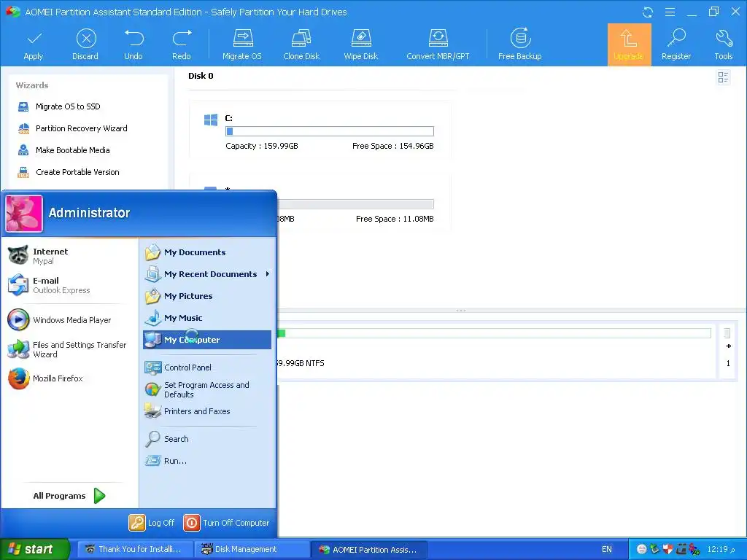Click Free Space : 154.96GB text
The height and width of the screenshot is (560, 747).
393,146
